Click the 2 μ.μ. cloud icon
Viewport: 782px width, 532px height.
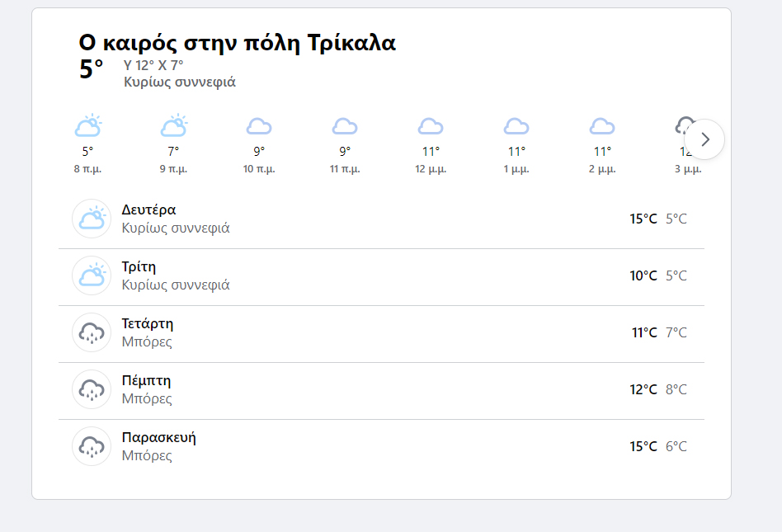click(602, 126)
